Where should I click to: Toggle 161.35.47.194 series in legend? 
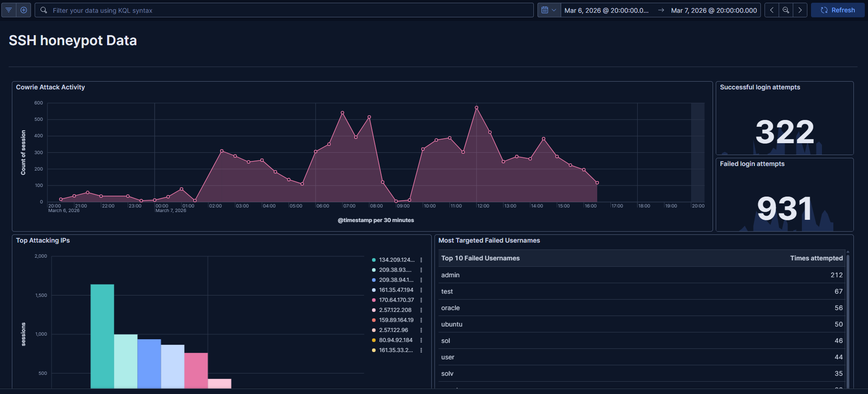396,290
